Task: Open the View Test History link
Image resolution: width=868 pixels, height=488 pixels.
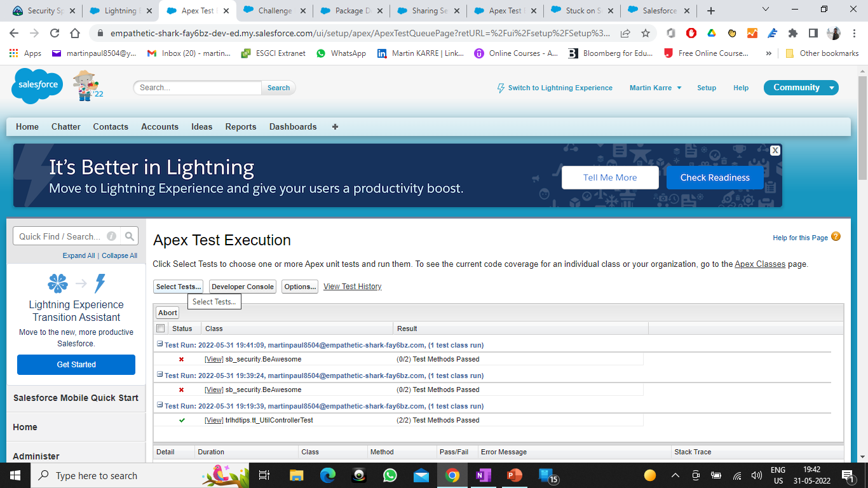Action: click(x=353, y=287)
